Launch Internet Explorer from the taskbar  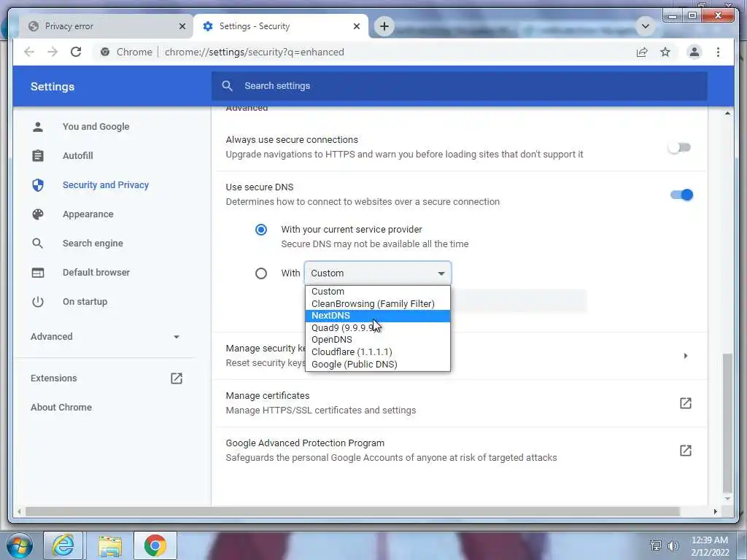click(63, 545)
